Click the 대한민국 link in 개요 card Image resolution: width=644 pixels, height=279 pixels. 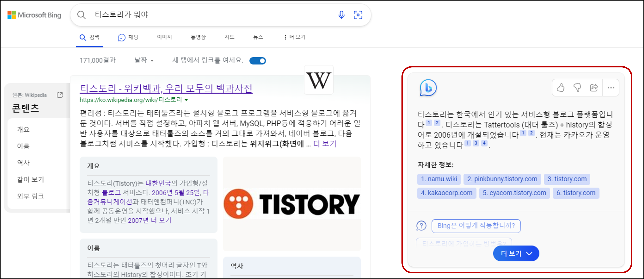[158, 183]
